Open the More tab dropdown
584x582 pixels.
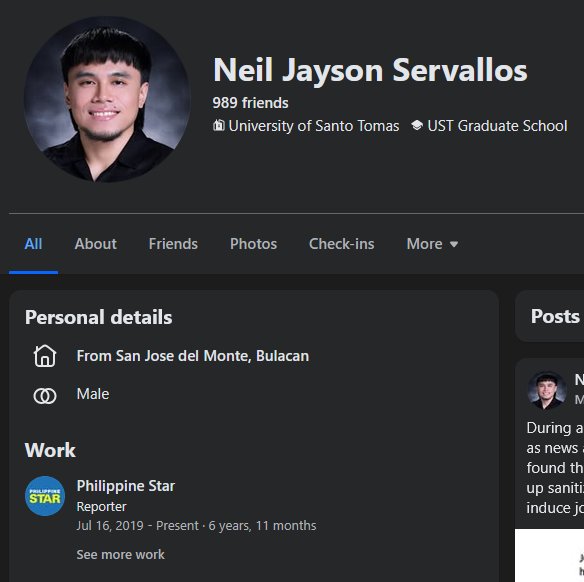[x=432, y=244]
